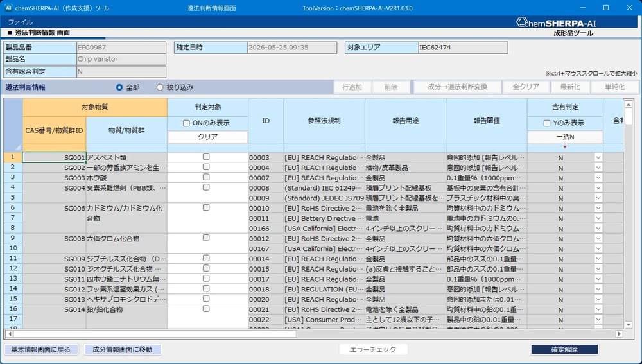This screenshot has width=642, height=364.
Task: Open 含有判定 dropdown for ID 00007
Action: [x=598, y=178]
